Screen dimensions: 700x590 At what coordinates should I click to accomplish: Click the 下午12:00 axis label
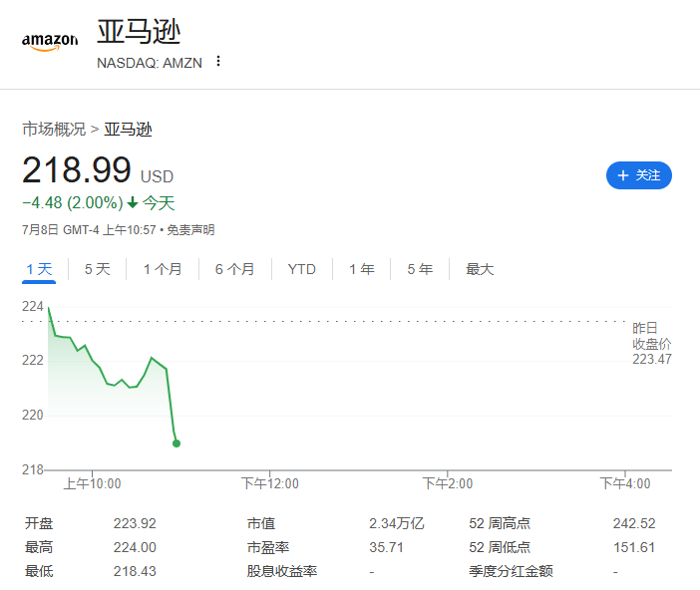tap(269, 483)
